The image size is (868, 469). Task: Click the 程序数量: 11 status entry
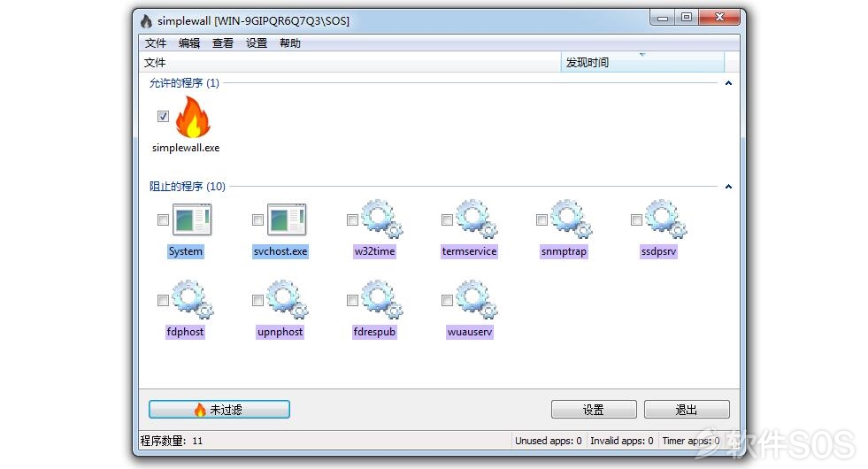pos(172,441)
